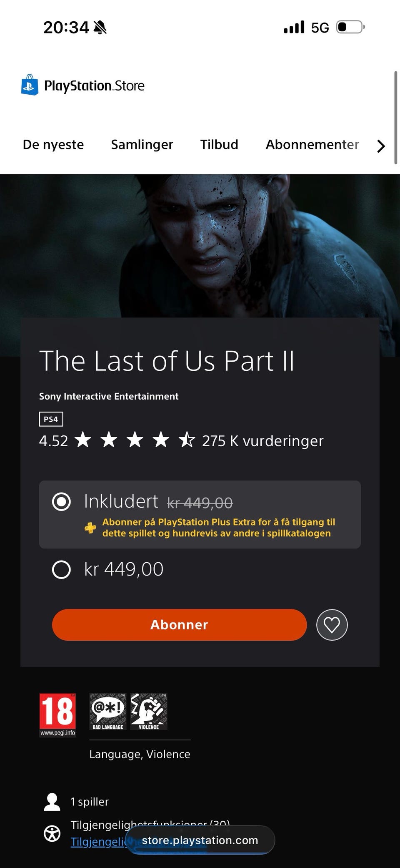
Task: Click the Violence content descriptor icon
Action: click(149, 712)
